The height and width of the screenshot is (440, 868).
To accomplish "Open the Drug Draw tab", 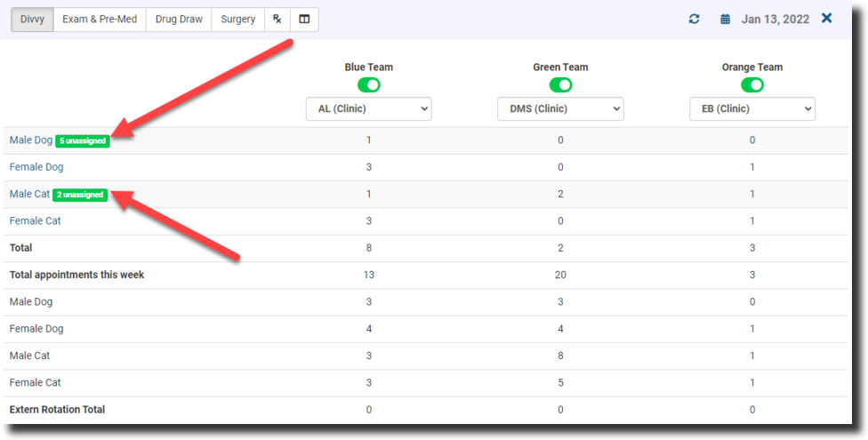I will tap(179, 19).
